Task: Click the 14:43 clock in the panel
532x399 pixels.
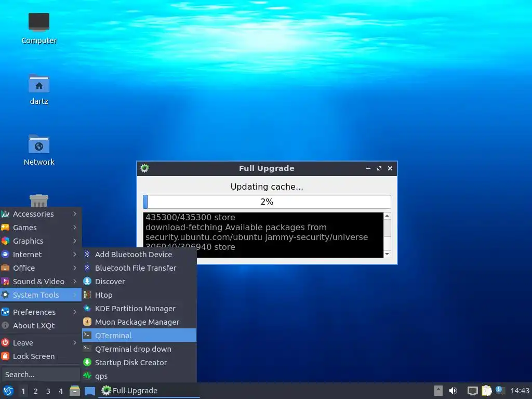Action: tap(520, 391)
